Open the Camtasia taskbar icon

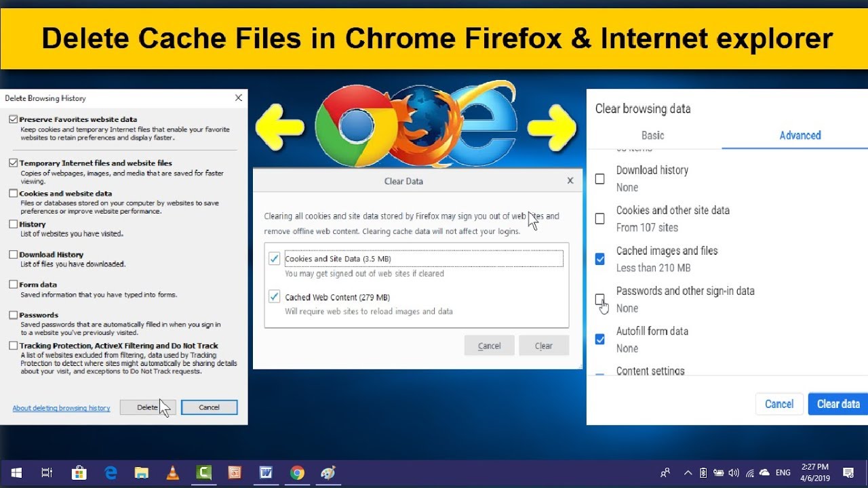(203, 472)
